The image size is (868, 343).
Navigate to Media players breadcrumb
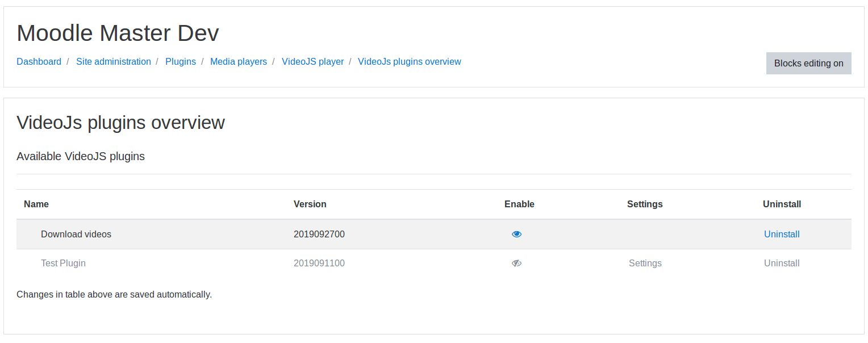(239, 61)
